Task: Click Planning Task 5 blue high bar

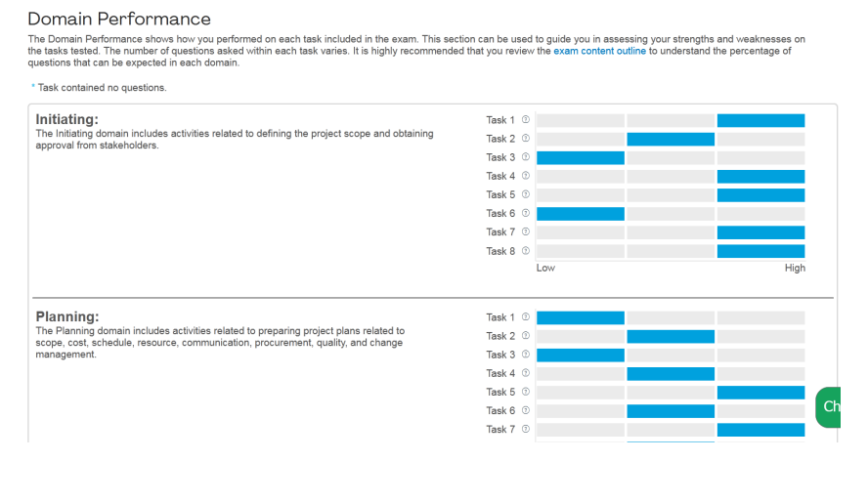Action: coord(761,393)
